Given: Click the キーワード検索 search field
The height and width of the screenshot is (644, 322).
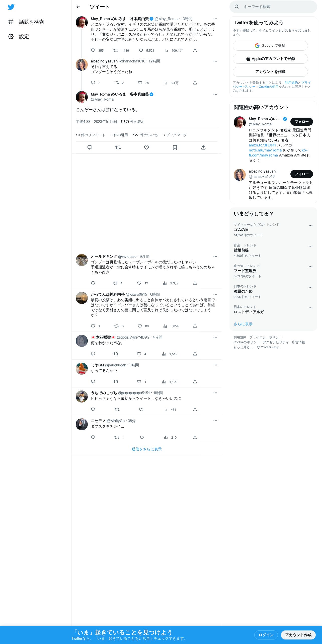Looking at the screenshot, I should coord(273,7).
